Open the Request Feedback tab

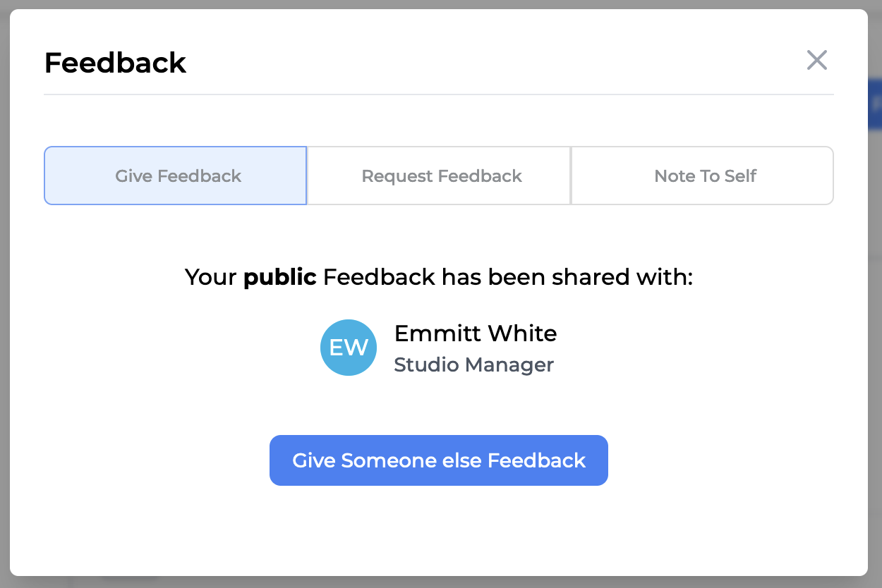[x=441, y=176]
